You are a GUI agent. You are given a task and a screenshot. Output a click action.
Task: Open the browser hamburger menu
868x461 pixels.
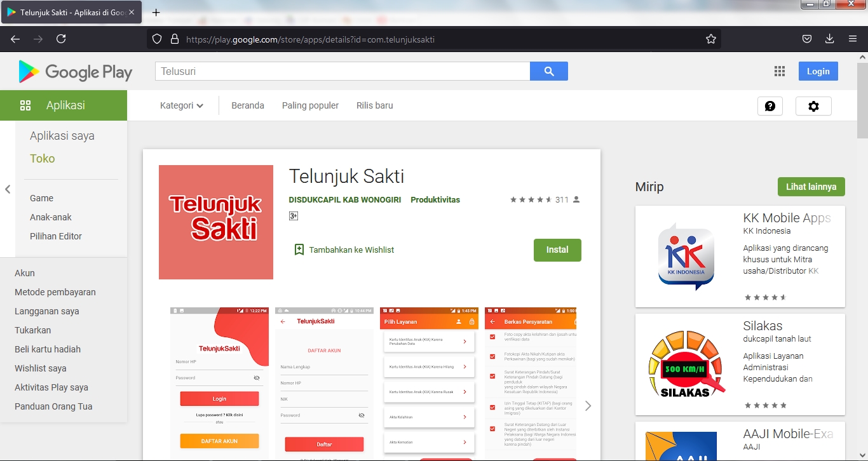[x=853, y=39]
